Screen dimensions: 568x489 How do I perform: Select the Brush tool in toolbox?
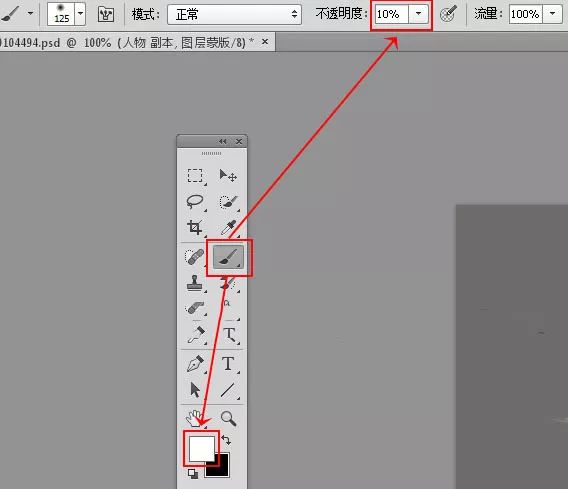tap(228, 257)
